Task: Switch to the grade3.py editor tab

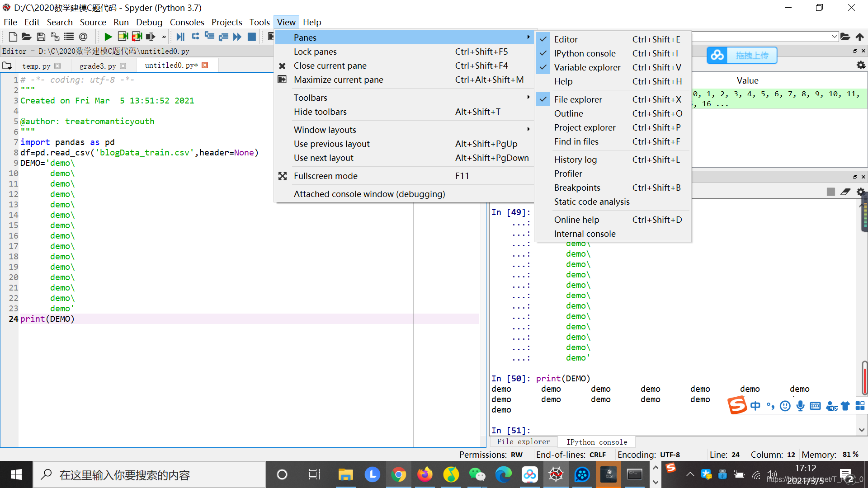Action: coord(98,66)
